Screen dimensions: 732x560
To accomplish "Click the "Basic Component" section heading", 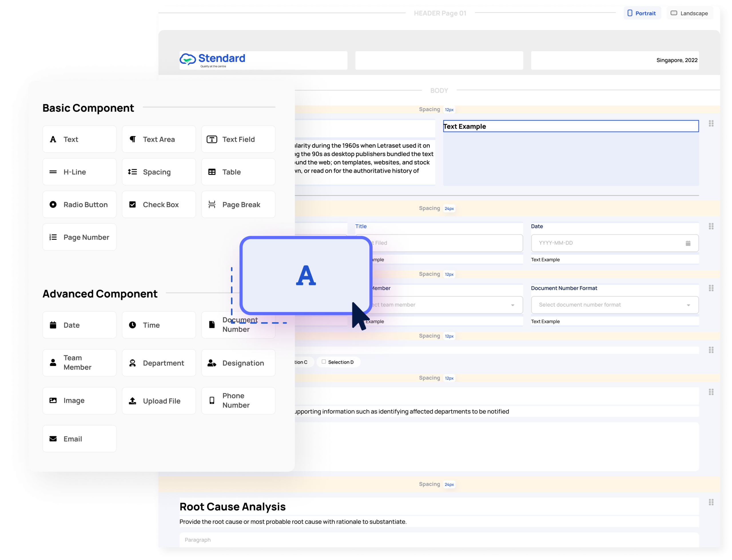I will coord(88,108).
